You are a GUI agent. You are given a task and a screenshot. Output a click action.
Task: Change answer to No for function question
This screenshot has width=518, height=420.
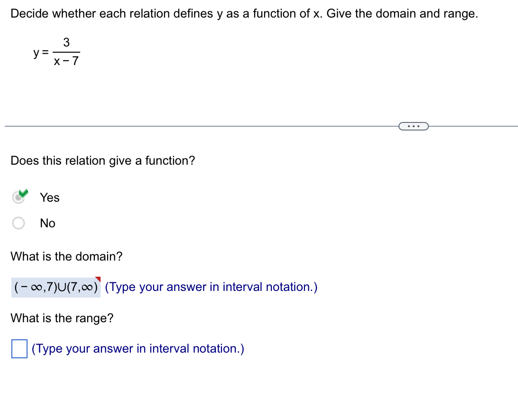pos(18,222)
